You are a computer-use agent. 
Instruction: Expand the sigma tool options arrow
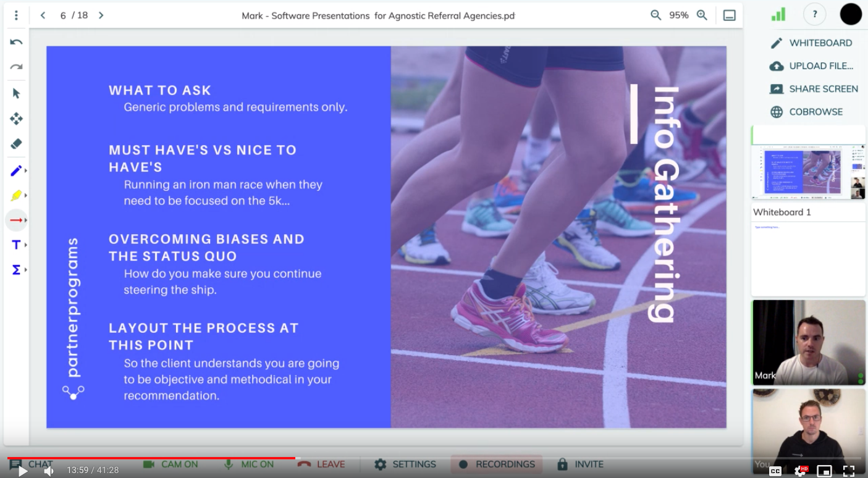tap(25, 270)
